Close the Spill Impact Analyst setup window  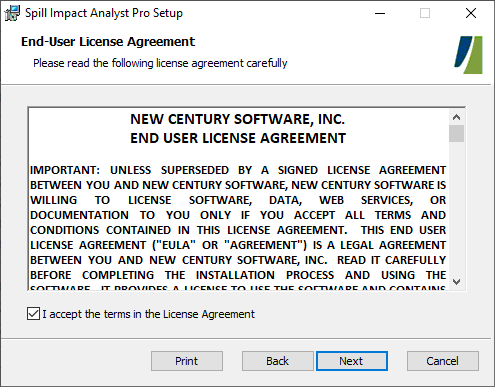pyautogui.click(x=471, y=13)
